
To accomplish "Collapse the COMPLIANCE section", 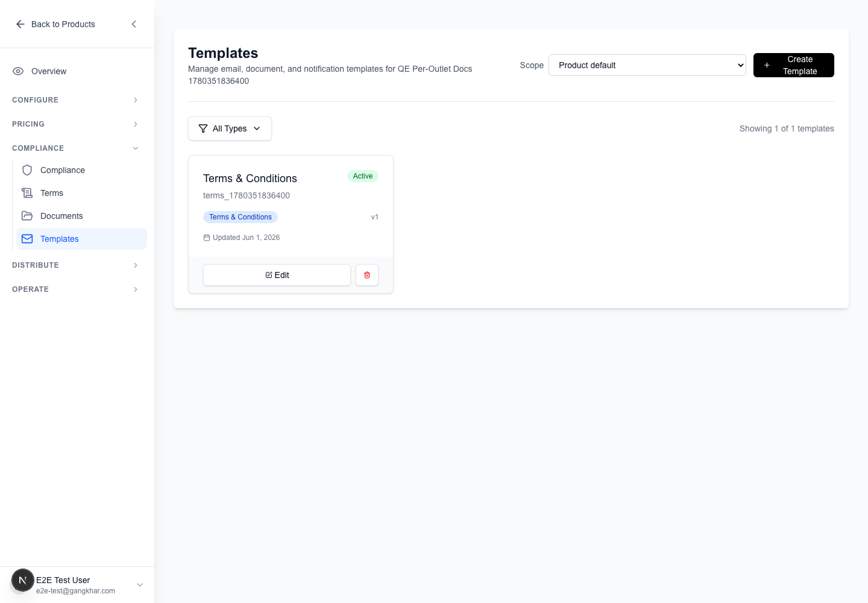I will 77,148.
